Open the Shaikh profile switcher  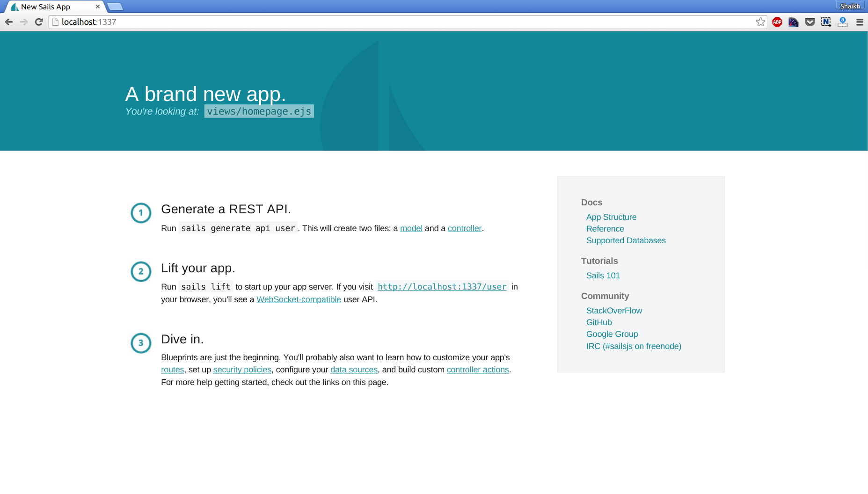pos(850,6)
